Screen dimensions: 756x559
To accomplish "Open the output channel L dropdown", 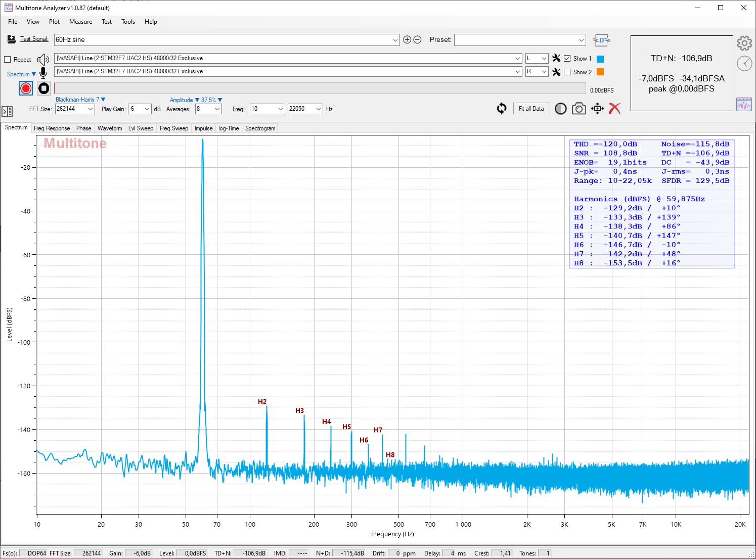I will point(544,58).
